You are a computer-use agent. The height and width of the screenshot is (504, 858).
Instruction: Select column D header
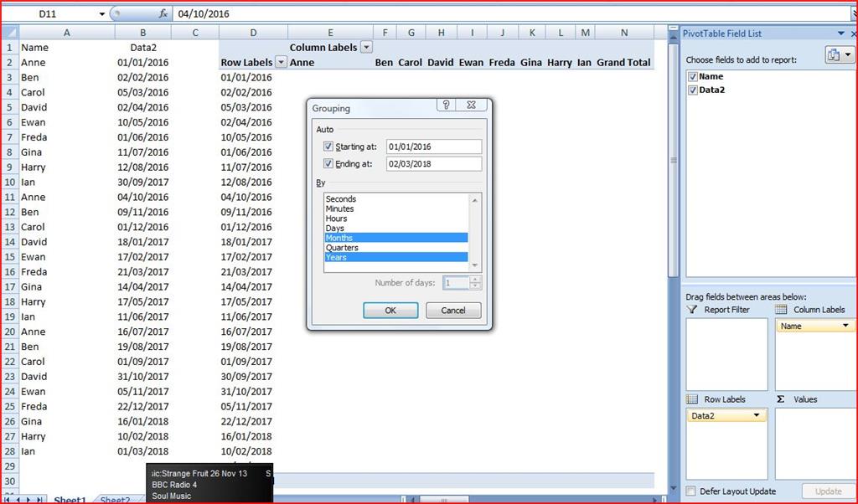pos(253,33)
